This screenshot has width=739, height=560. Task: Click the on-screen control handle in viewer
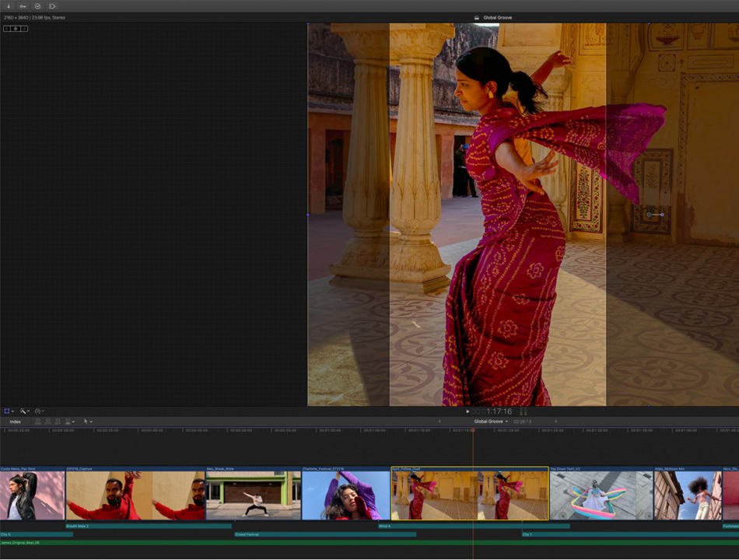[650, 215]
